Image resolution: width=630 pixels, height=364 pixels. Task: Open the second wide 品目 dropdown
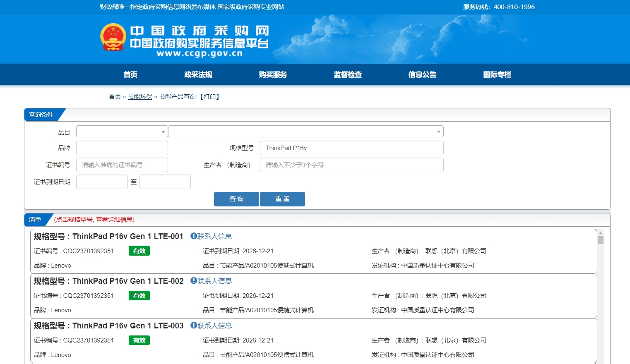(x=305, y=132)
